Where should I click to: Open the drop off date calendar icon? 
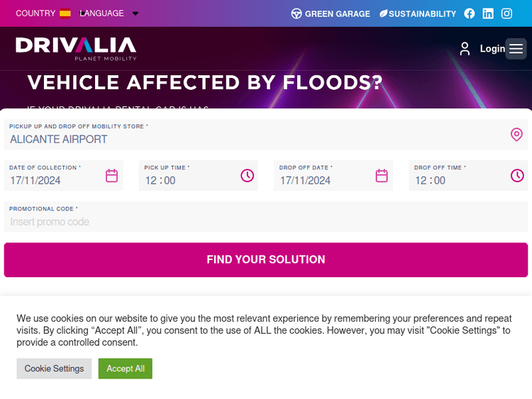click(x=382, y=176)
